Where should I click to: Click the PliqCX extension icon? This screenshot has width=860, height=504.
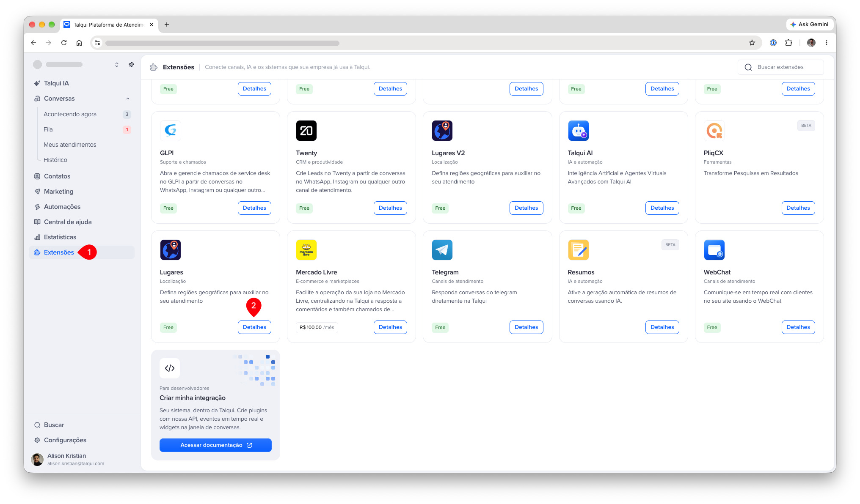point(714,131)
